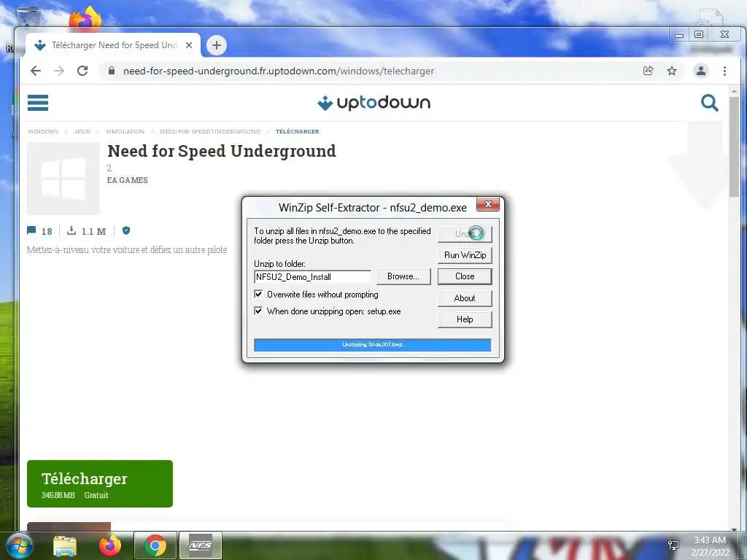
Task: Reload the Uptodown page
Action: point(82,71)
